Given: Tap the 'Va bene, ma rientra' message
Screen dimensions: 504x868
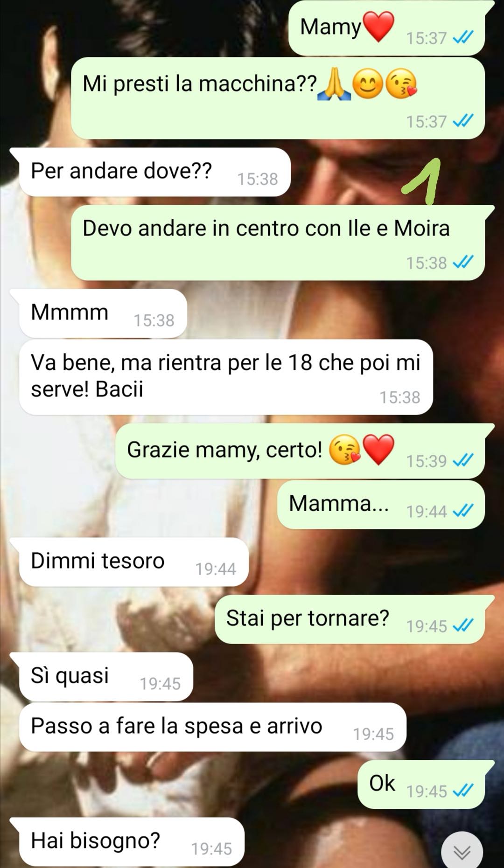Looking at the screenshot, I should pyautogui.click(x=226, y=377).
